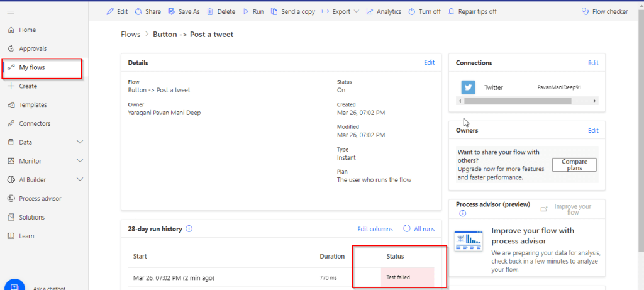Expand the Monitor sidebar section
The width and height of the screenshot is (644, 290).
80,161
